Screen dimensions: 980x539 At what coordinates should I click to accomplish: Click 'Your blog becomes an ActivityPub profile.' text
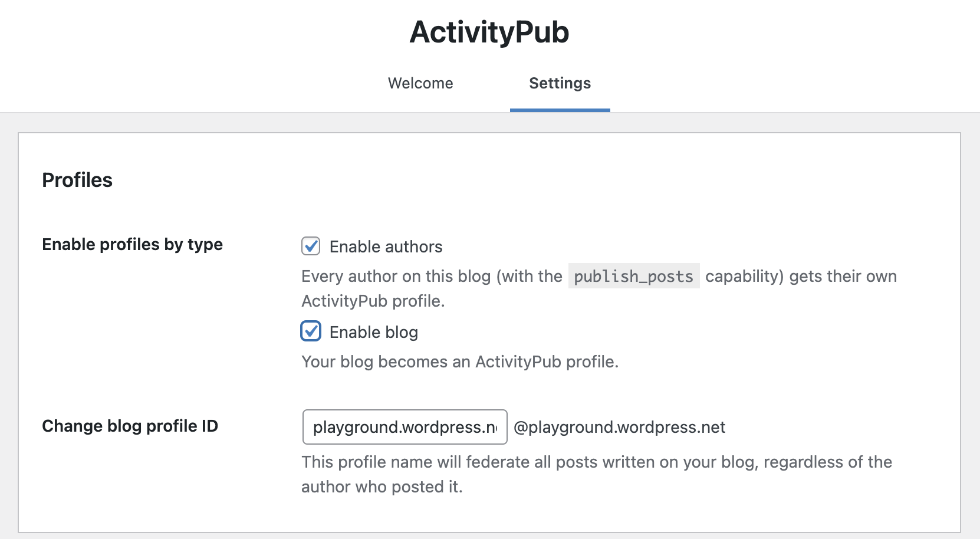click(460, 361)
